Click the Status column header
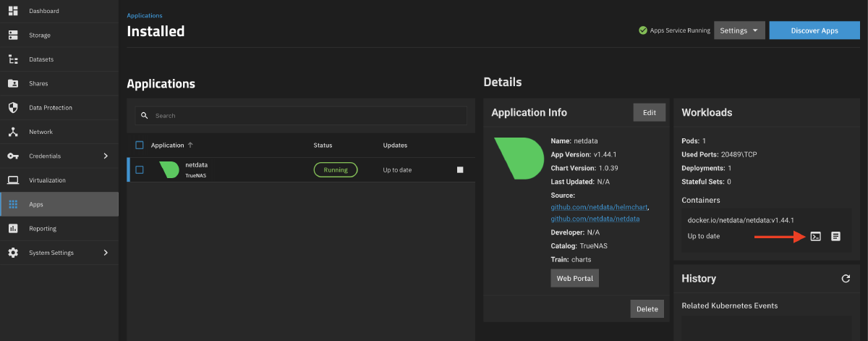The height and width of the screenshot is (341, 868). [323, 146]
